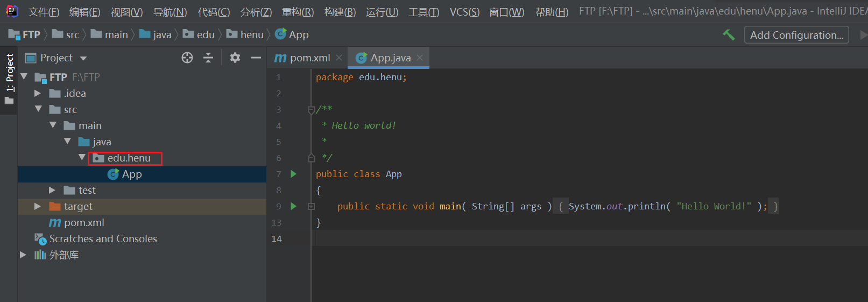Screen dimensions: 868x302
Task: Click src in the breadcrumb bar
Action: tap(66, 35)
